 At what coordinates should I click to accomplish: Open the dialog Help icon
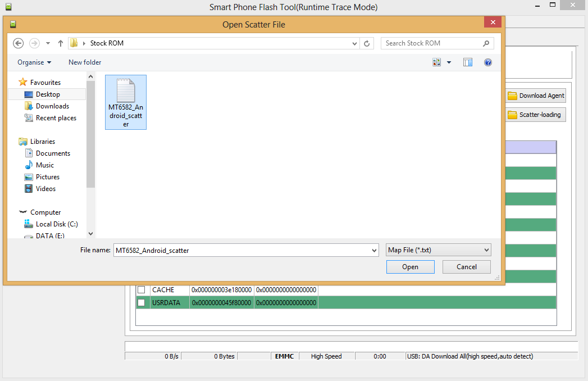pos(488,62)
